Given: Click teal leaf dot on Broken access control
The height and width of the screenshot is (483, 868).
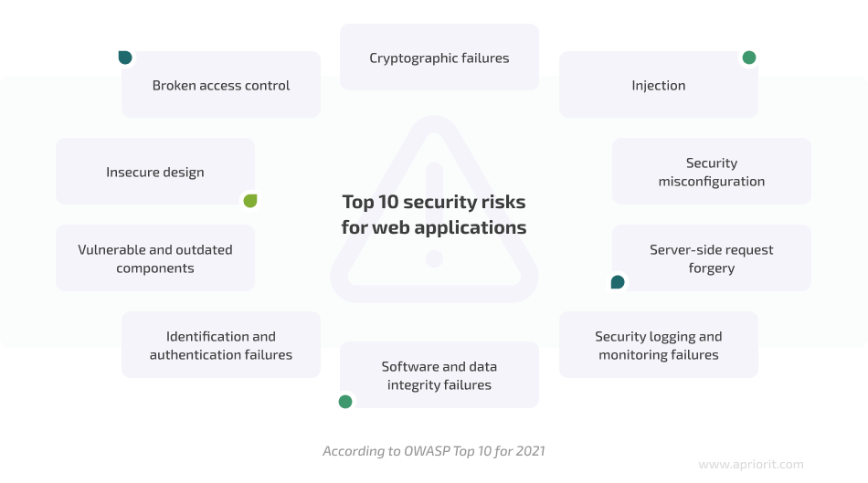Looking at the screenshot, I should 125,58.
